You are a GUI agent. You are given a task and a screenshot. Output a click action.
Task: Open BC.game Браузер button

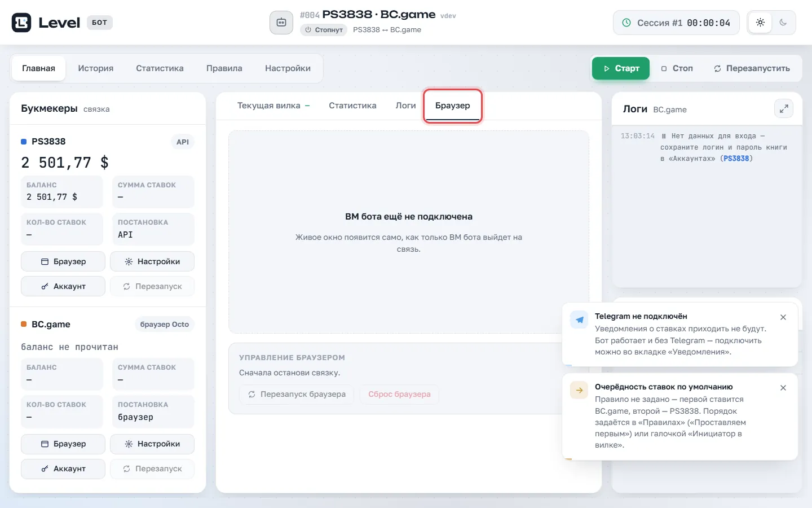[x=63, y=444]
